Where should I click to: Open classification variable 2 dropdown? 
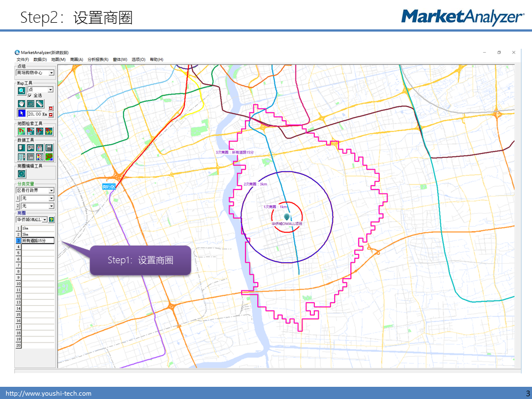pos(51,206)
